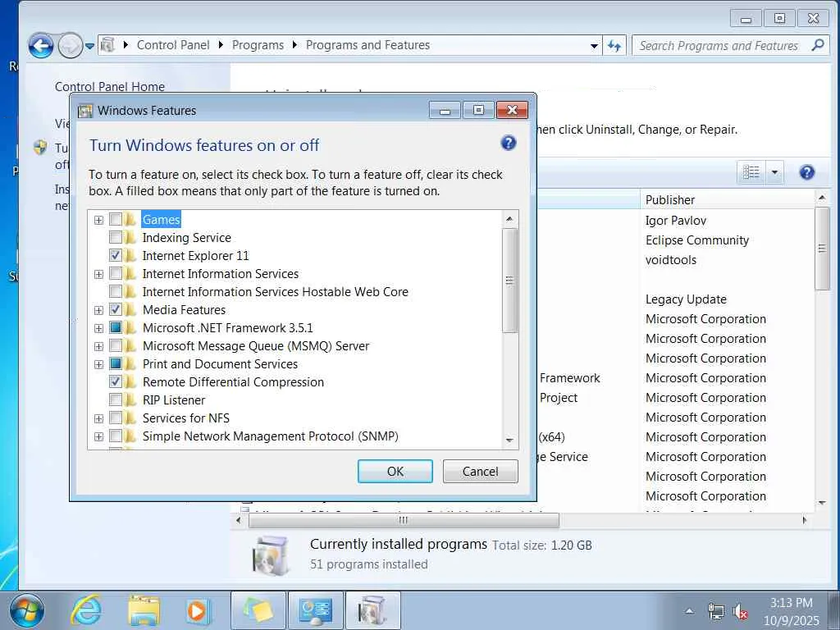Go back with the blue Back arrow
The height and width of the screenshot is (630, 840).
pyautogui.click(x=41, y=46)
